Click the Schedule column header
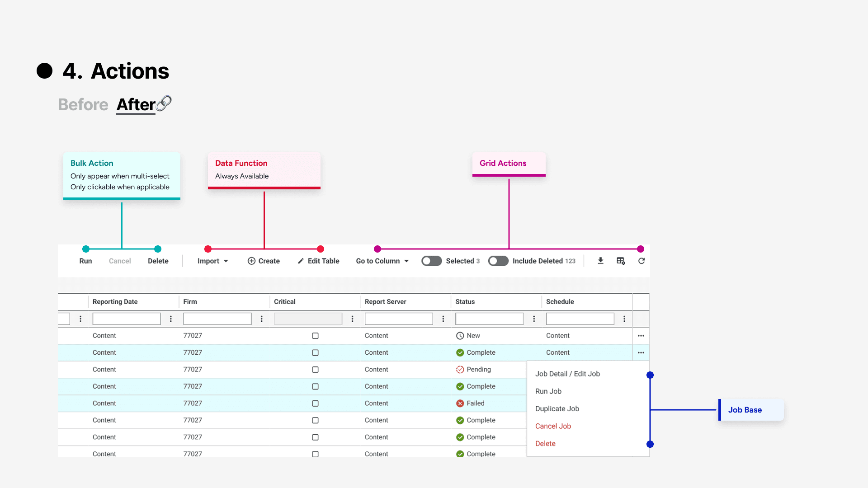868x488 pixels. click(x=560, y=302)
